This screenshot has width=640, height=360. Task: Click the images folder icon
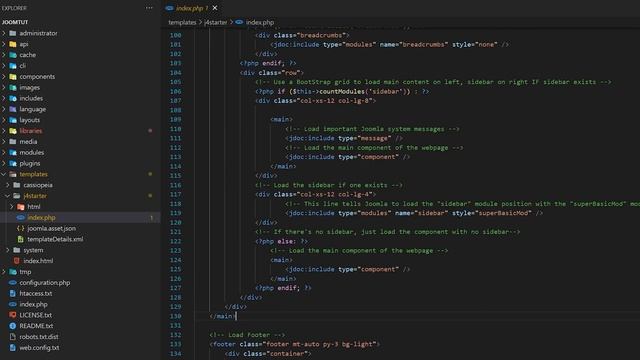[13, 87]
